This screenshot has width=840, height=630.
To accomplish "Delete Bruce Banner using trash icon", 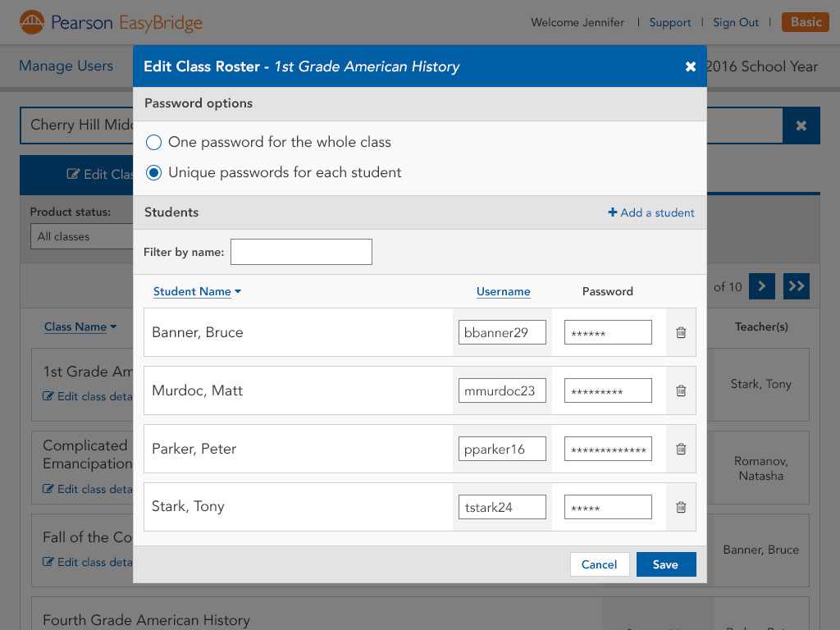I will click(680, 332).
